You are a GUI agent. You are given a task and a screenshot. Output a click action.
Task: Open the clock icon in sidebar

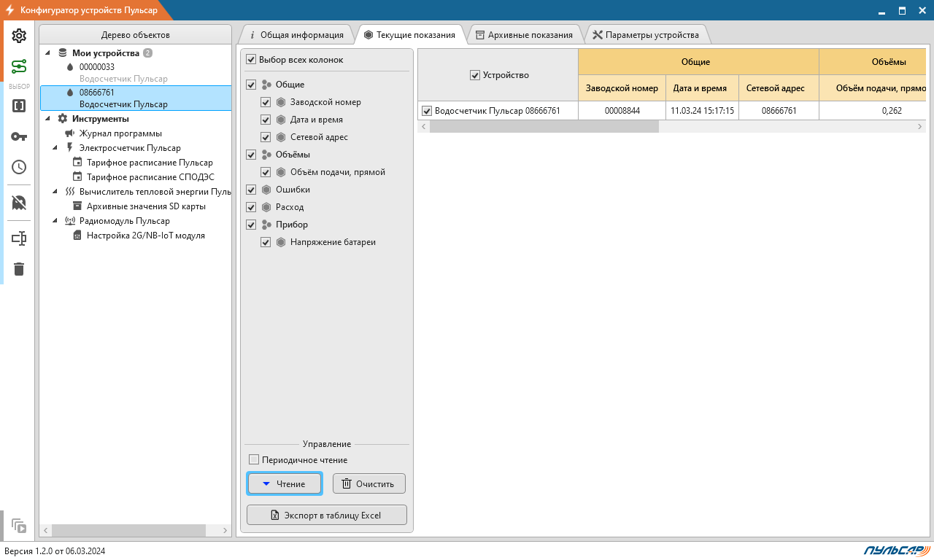(19, 167)
